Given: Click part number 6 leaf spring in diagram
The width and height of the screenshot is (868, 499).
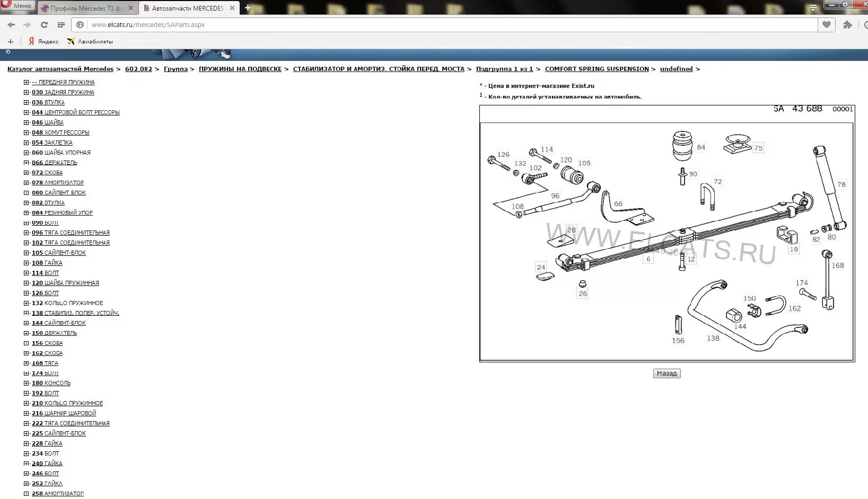Looking at the screenshot, I should [648, 259].
